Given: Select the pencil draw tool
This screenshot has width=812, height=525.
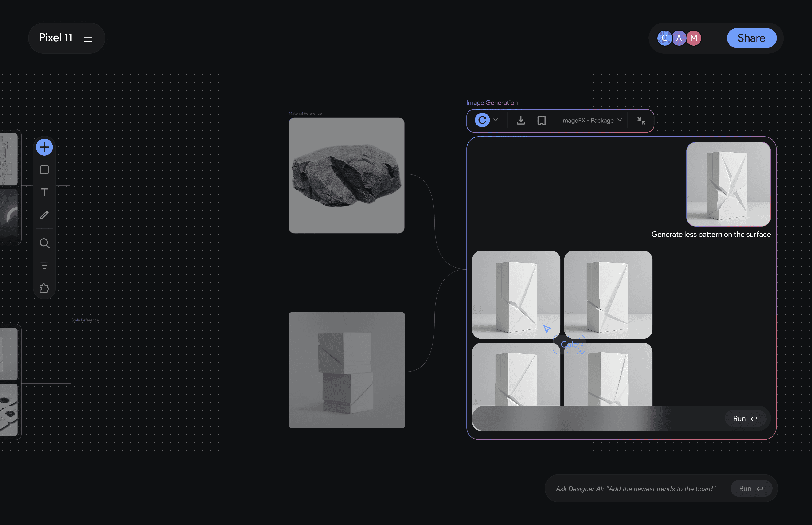Looking at the screenshot, I should 44,215.
